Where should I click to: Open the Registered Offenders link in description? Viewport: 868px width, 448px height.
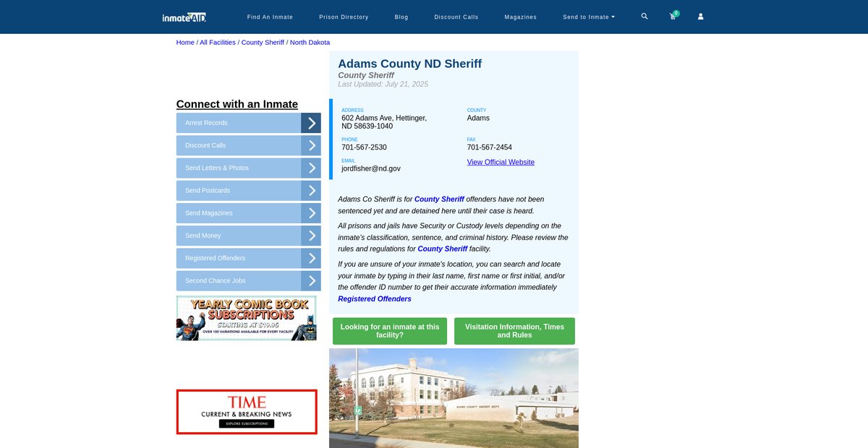(375, 298)
